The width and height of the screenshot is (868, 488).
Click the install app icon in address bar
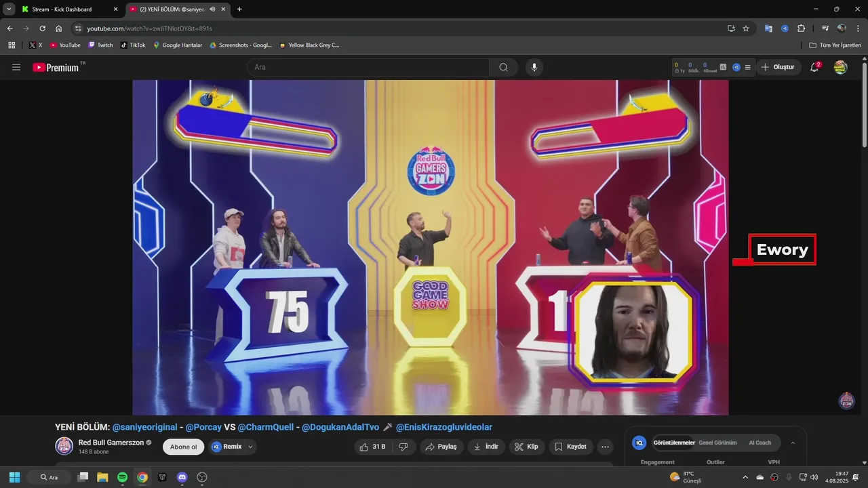pos(731,28)
